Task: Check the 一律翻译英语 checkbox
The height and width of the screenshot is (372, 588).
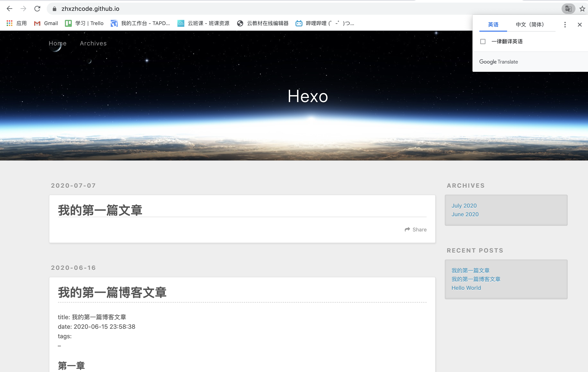Action: pos(483,42)
